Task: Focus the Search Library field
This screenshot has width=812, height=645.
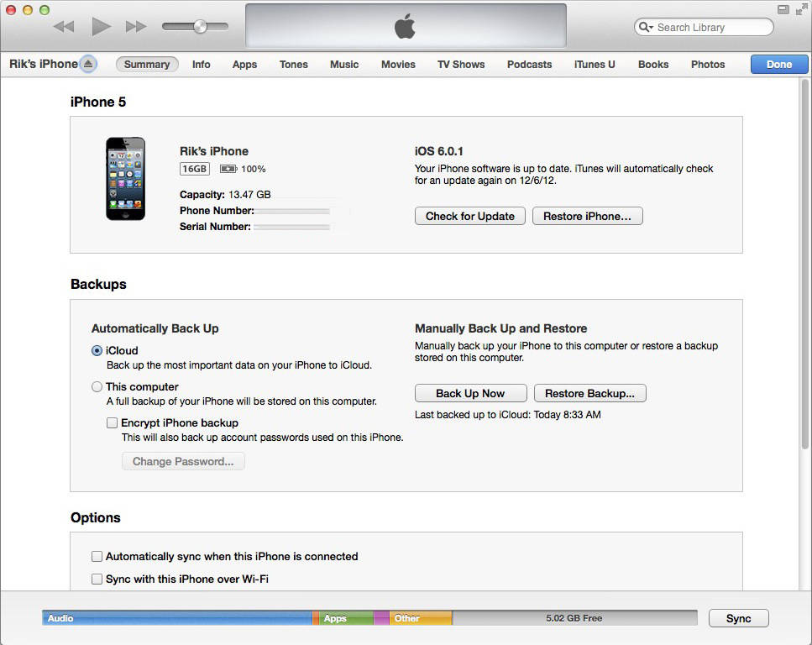Action: 704,27
